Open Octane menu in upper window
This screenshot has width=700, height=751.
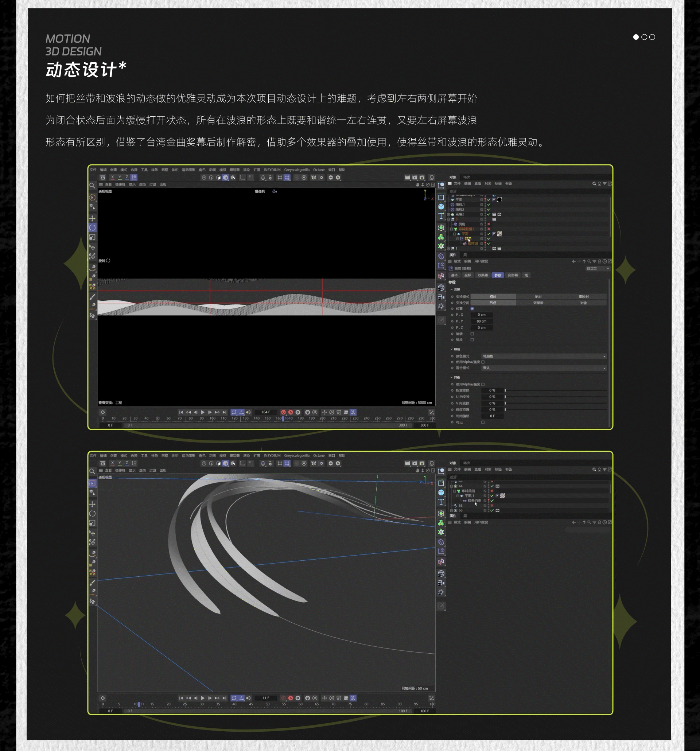tap(319, 170)
